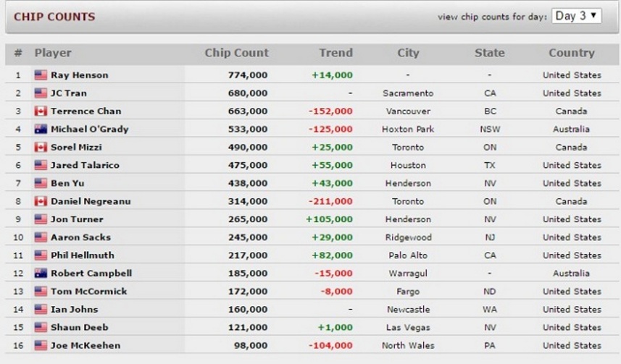Click the Canadian flag beside Sorel Mizzi
Image resolution: width=621 pixels, height=364 pixels.
(x=41, y=148)
